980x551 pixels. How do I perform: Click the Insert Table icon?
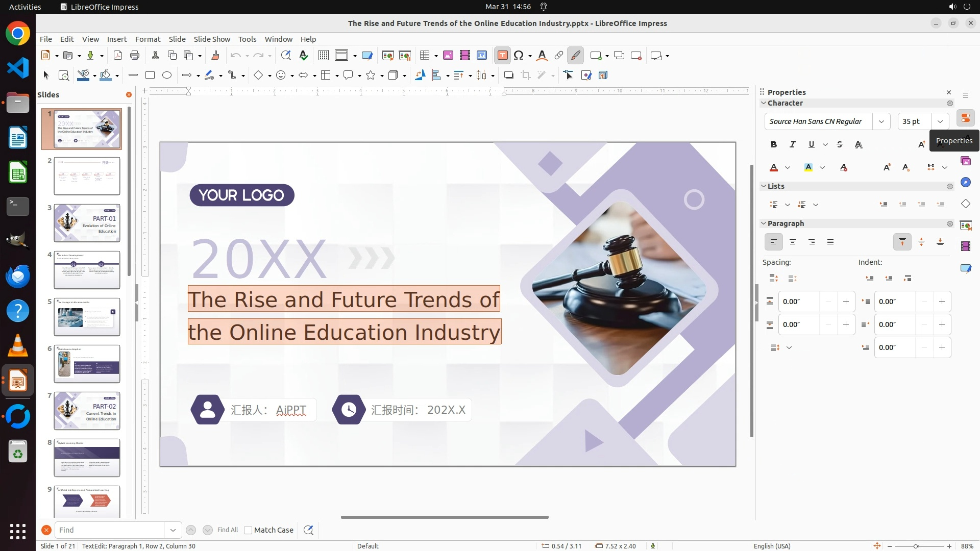point(425,56)
